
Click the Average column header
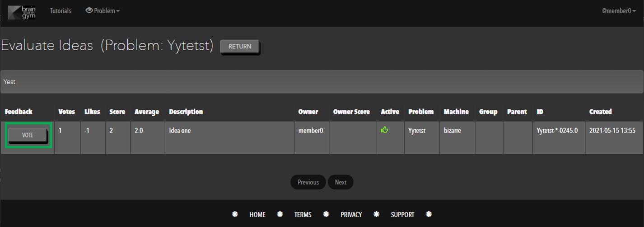[x=147, y=112]
